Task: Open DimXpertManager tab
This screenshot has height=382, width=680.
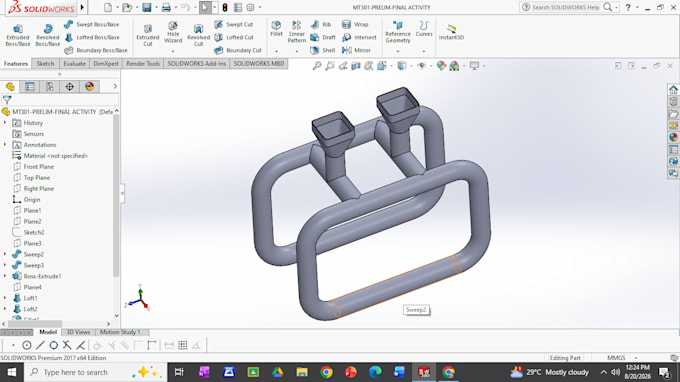Action: tap(69, 87)
